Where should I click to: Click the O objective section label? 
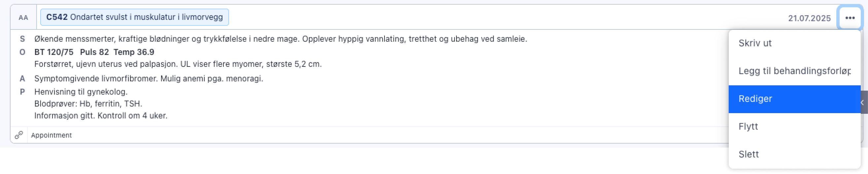[x=22, y=52]
